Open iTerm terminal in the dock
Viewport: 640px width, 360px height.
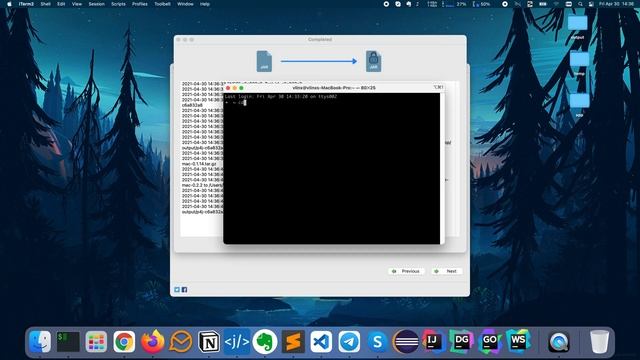[x=68, y=341]
